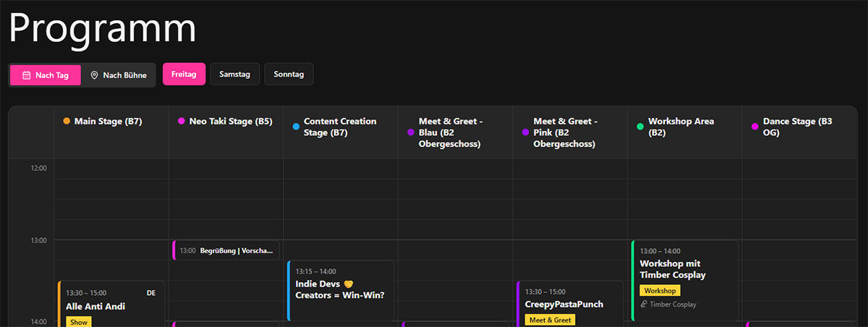This screenshot has width=868, height=327.
Task: Open the Indie Devs Creators = Win-Win? event
Action: click(x=341, y=291)
